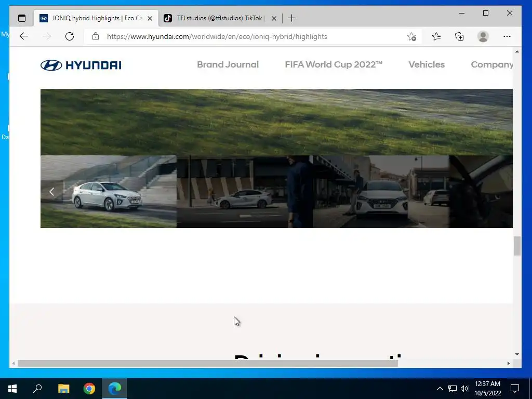532x399 pixels.
Task: Open Windows taskbar search
Action: [x=37, y=389]
